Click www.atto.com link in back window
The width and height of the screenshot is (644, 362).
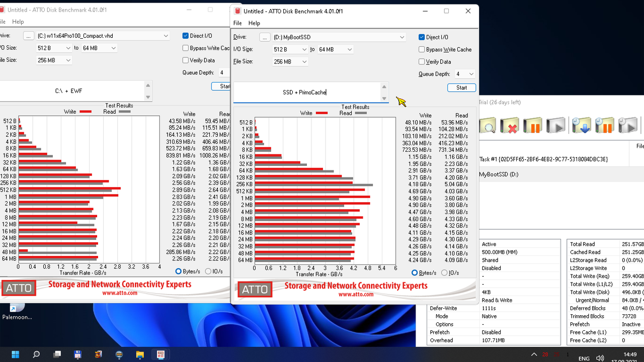point(120,293)
